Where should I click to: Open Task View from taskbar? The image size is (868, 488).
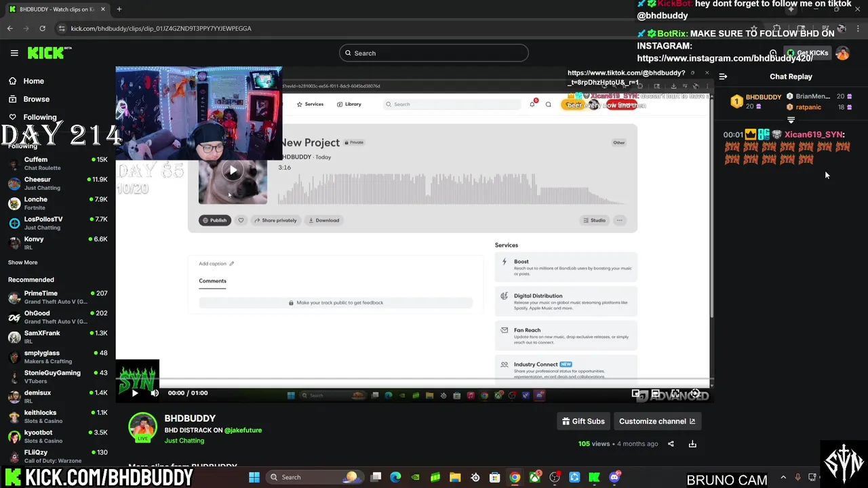pyautogui.click(x=376, y=477)
